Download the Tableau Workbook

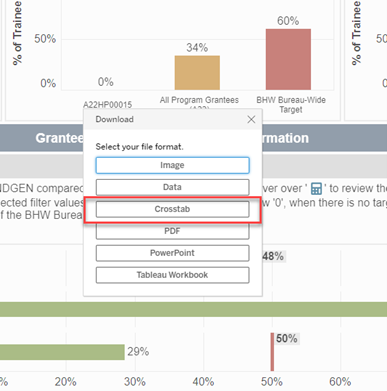[172, 275]
